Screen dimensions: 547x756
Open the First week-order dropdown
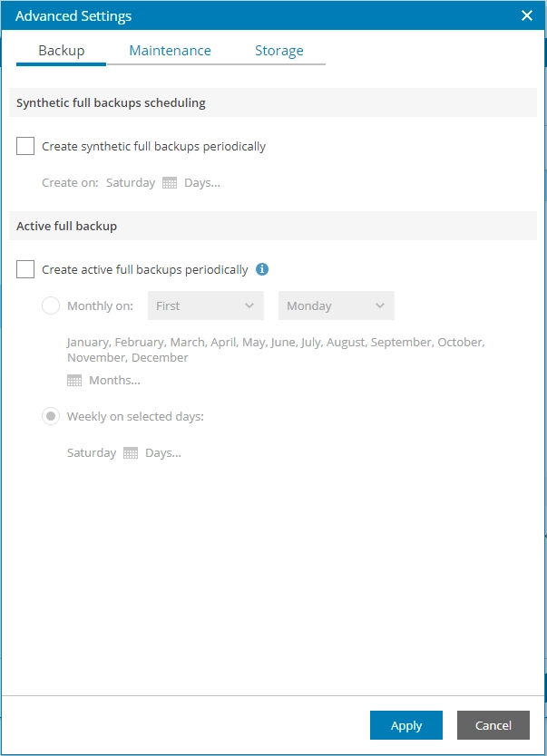click(x=206, y=305)
